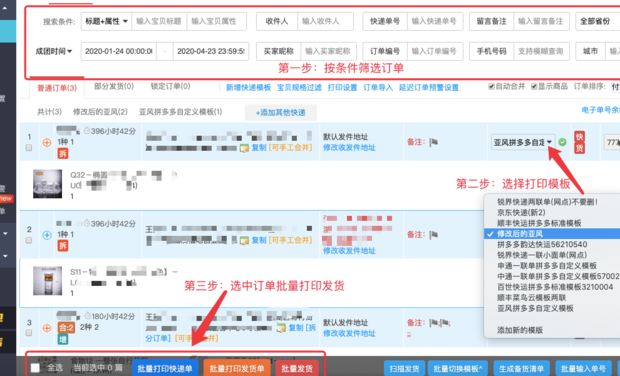
Task: Click the 快 red badge in order 1
Action: tap(579, 137)
